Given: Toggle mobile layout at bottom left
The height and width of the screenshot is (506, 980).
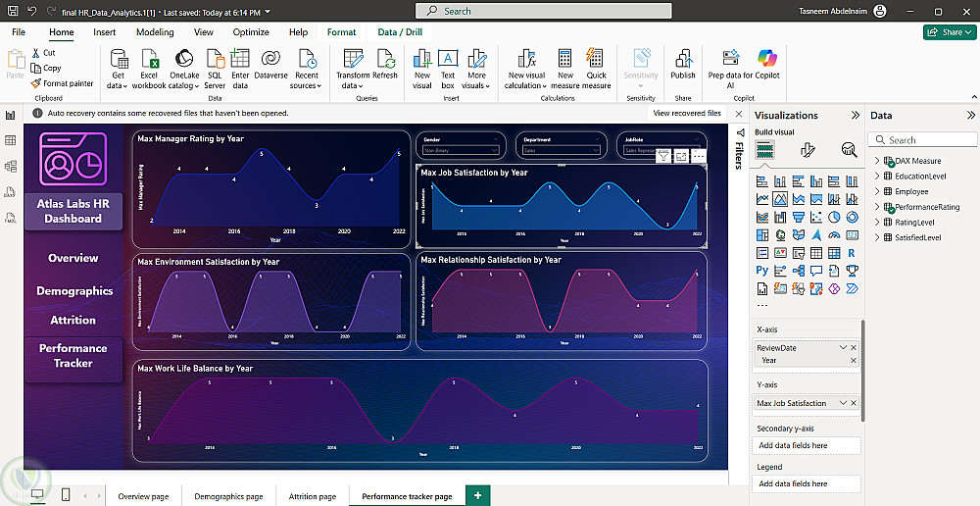Looking at the screenshot, I should click(x=66, y=495).
